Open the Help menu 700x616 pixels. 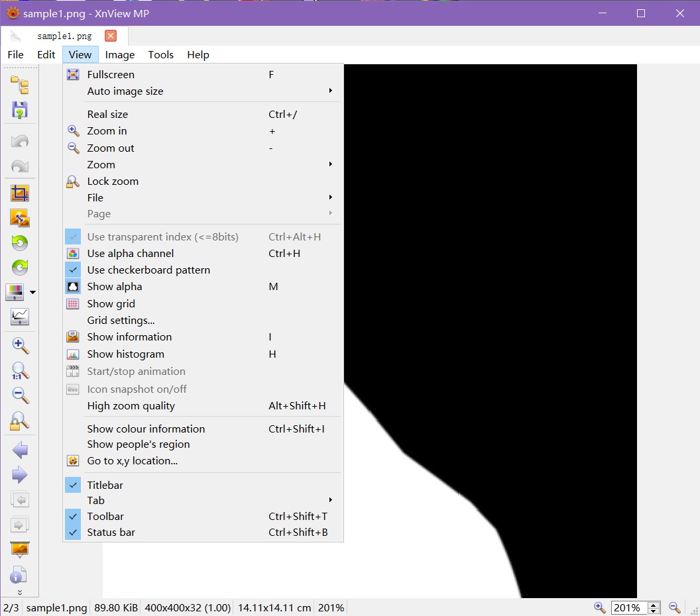click(198, 54)
